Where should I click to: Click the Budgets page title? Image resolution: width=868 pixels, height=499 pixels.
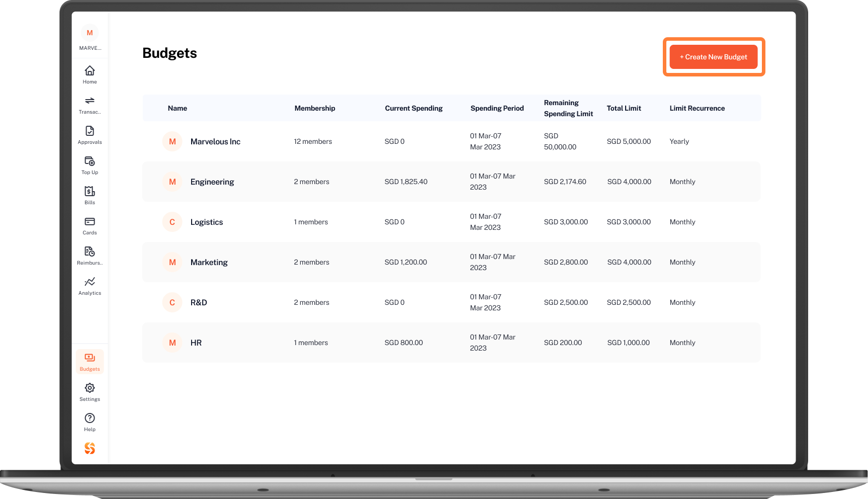click(x=169, y=53)
